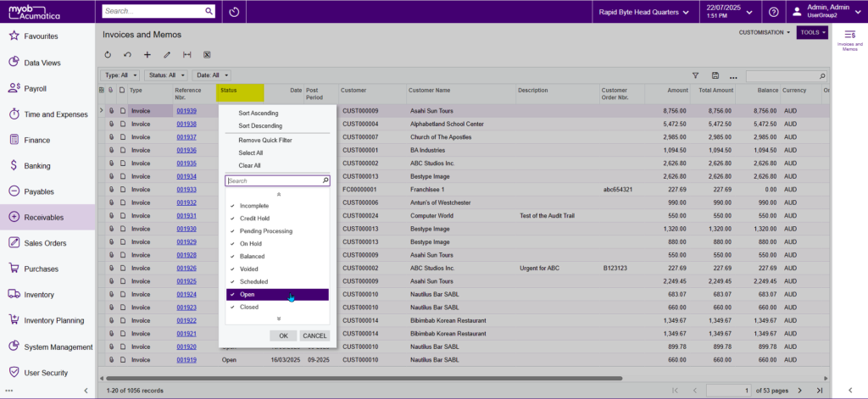This screenshot has height=399, width=868.
Task: Click the undo toolbar icon
Action: 127,55
